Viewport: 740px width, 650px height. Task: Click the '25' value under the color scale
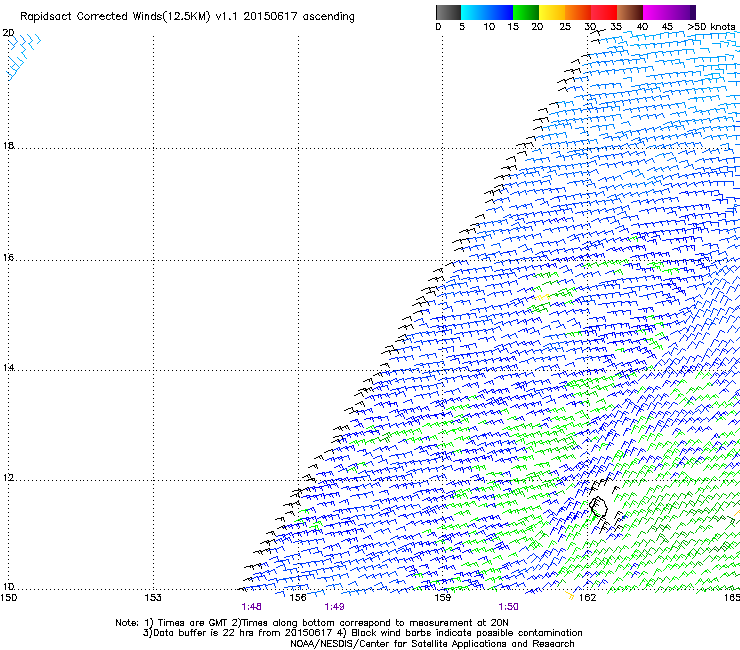coord(565,27)
